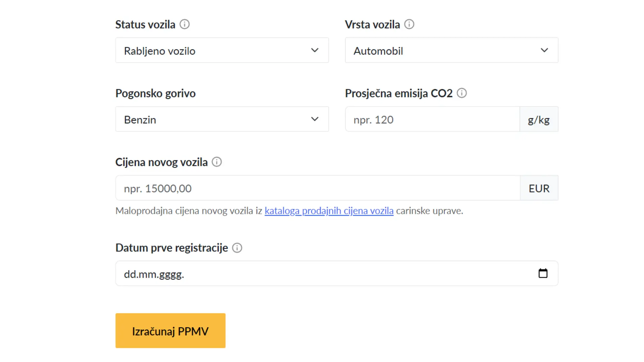Screen dimensions: 644x362
Task: Click the info icon beside Status vozila
Action: click(184, 24)
